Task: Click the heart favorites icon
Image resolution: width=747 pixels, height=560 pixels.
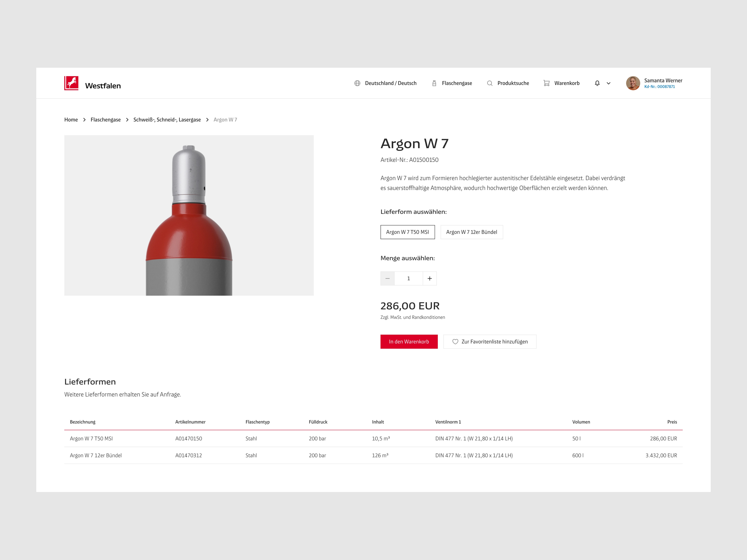Action: 455,342
